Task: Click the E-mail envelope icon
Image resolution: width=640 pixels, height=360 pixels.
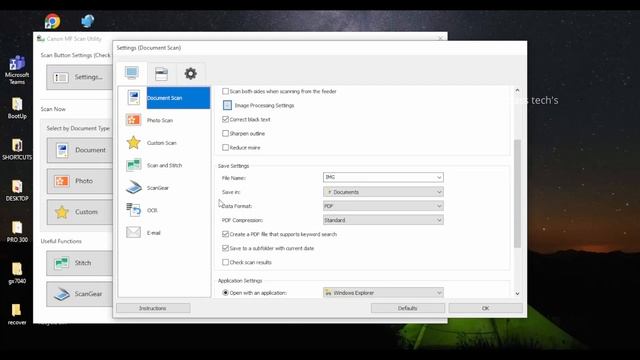Action: 133,232
